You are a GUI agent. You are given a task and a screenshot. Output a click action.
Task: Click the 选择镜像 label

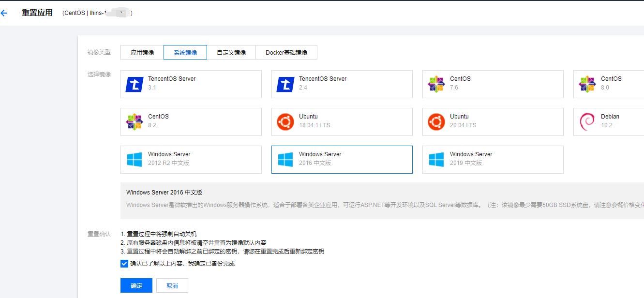click(x=99, y=74)
